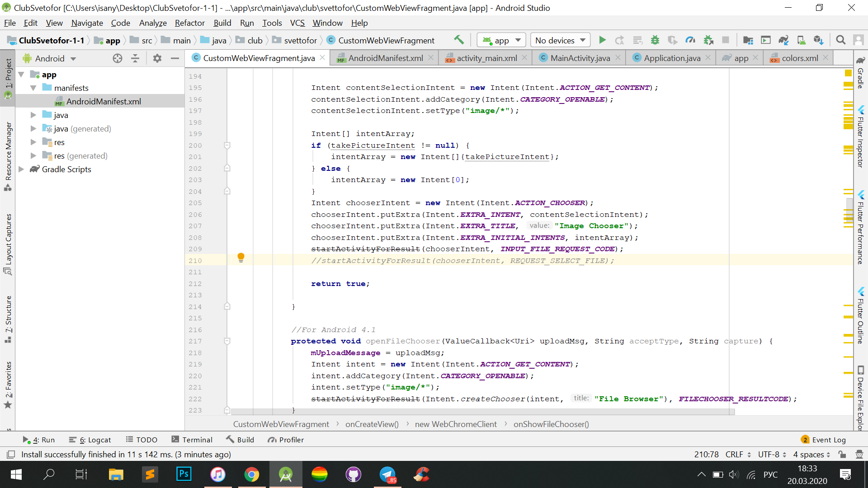
Task: Run the app with the green play button
Action: click(602, 40)
